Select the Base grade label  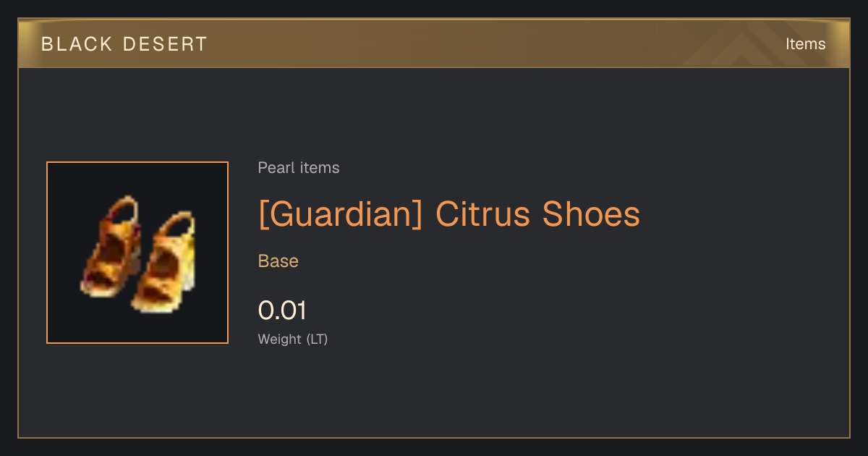point(278,261)
